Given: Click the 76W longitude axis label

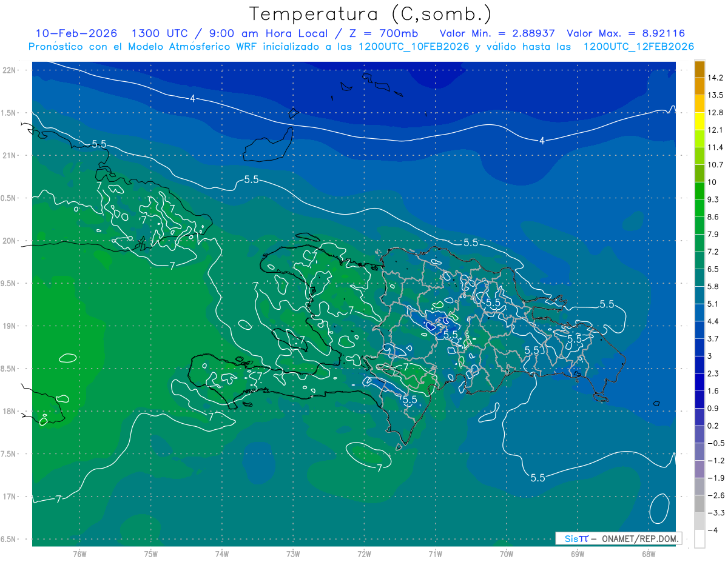Looking at the screenshot, I should pyautogui.click(x=79, y=554).
